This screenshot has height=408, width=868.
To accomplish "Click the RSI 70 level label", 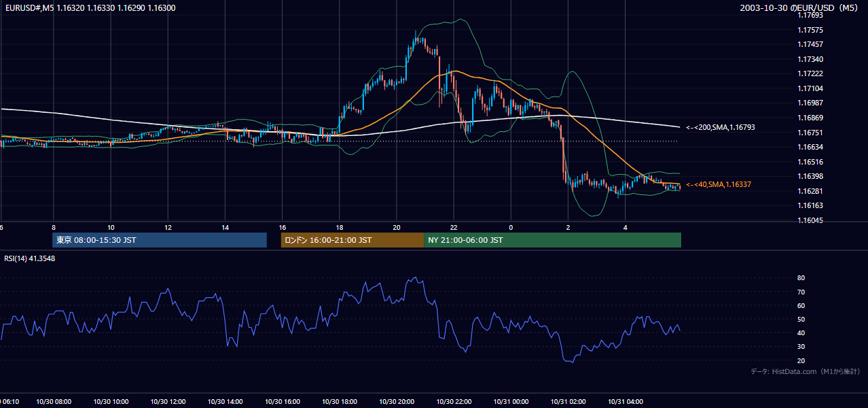I will click(x=801, y=292).
